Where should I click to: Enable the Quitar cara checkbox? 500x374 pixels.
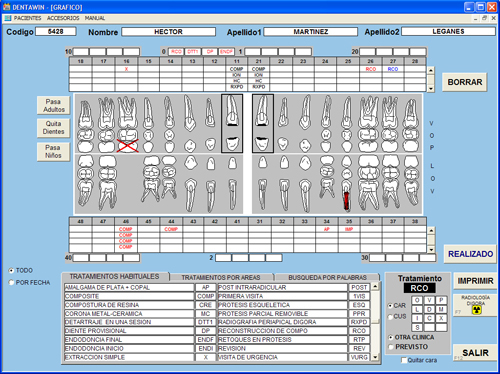point(404,360)
